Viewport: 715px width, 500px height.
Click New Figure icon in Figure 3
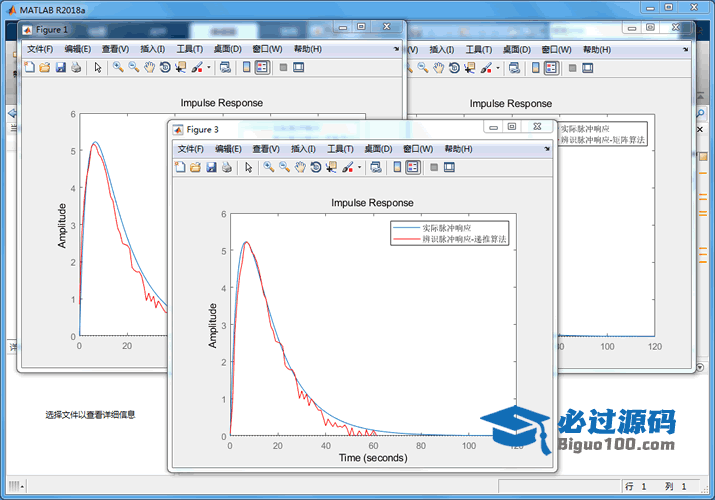pos(180,167)
